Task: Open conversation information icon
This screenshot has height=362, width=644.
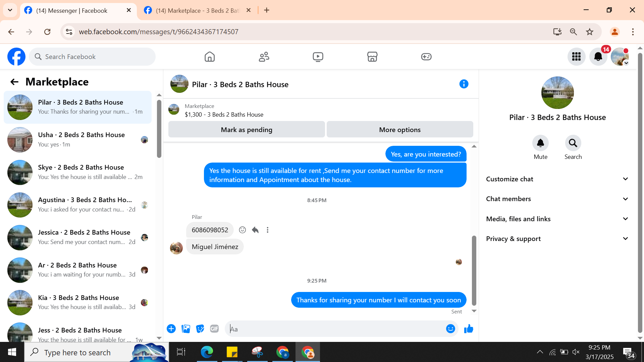Action: tap(464, 84)
